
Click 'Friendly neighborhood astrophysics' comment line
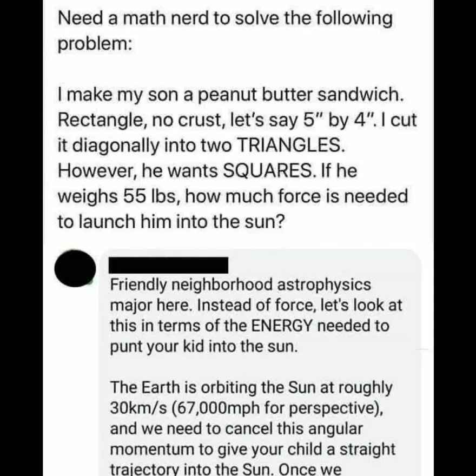tap(240, 285)
